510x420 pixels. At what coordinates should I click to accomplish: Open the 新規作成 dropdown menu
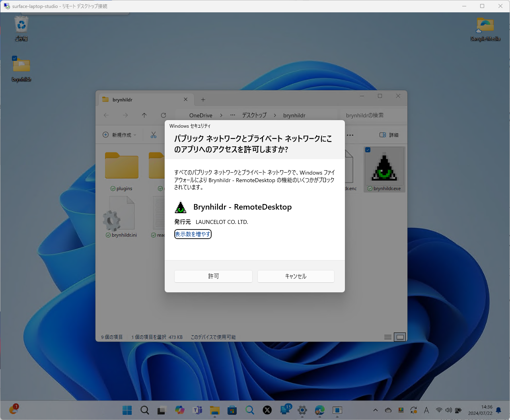[119, 135]
